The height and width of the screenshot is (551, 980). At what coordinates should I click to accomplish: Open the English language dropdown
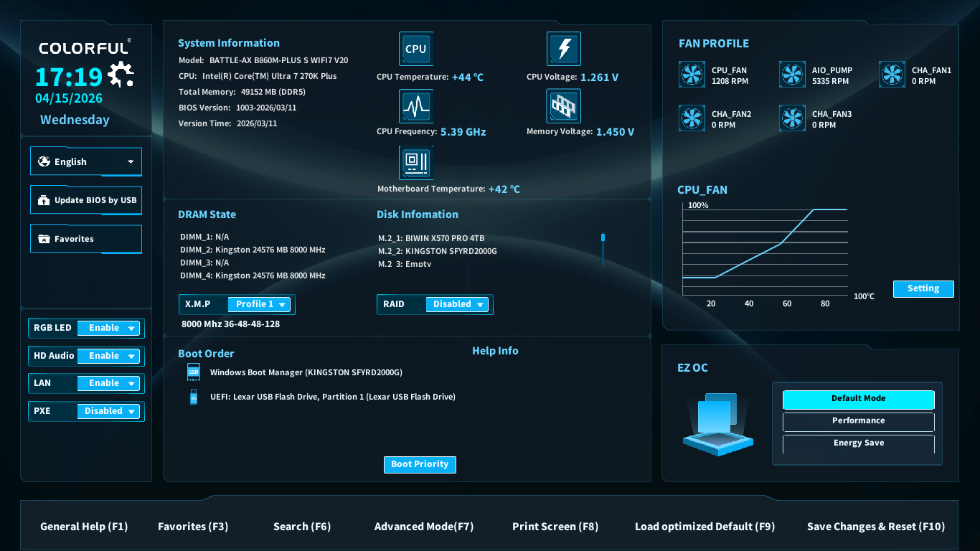pyautogui.click(x=86, y=161)
